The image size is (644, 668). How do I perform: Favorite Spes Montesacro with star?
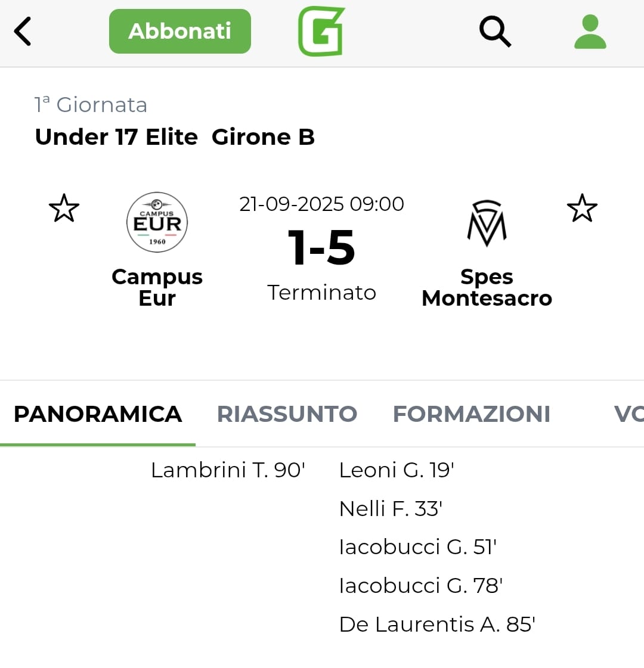[x=581, y=209]
